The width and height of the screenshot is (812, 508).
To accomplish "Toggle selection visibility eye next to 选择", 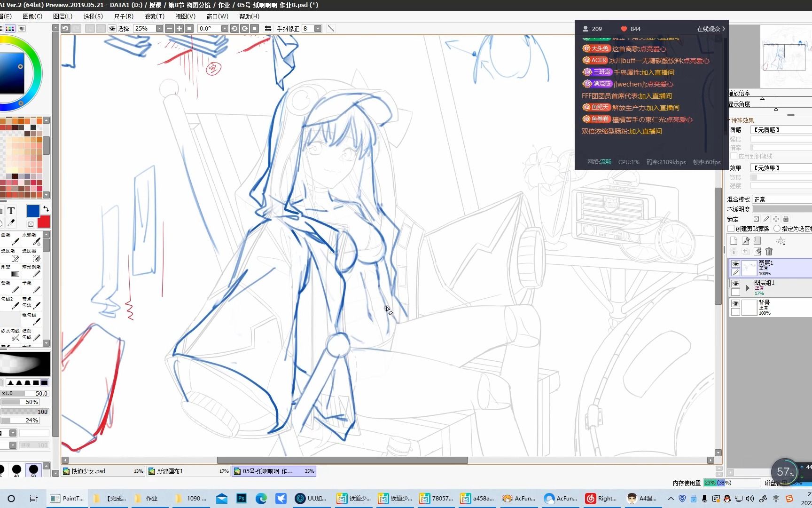I will tap(112, 29).
